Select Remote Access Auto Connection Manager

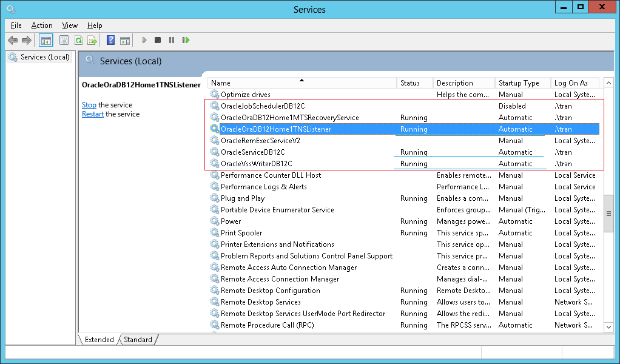[x=403, y=267]
